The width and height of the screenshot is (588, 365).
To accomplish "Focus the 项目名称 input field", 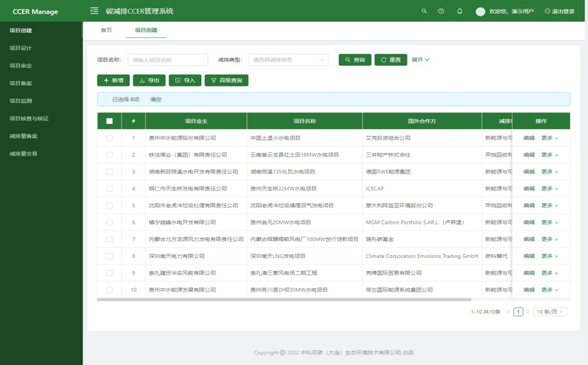I will point(168,60).
